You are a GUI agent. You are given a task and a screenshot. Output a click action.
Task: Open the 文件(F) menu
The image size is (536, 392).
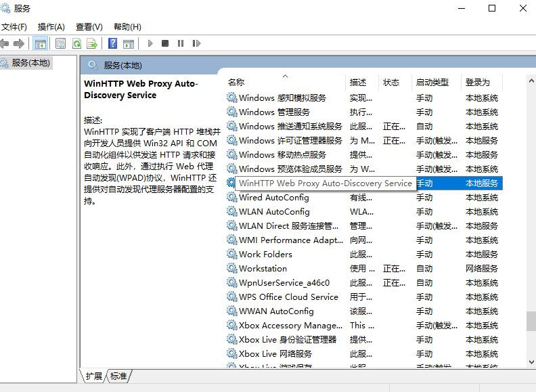(14, 27)
